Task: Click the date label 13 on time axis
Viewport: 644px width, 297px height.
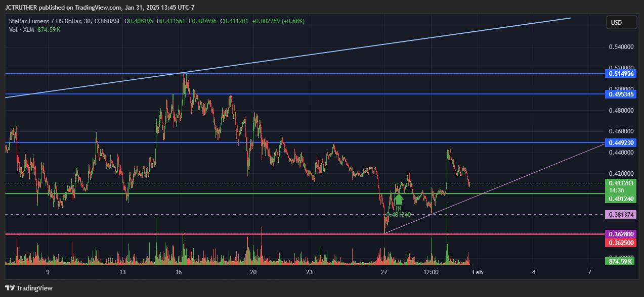Action: pyautogui.click(x=122, y=272)
